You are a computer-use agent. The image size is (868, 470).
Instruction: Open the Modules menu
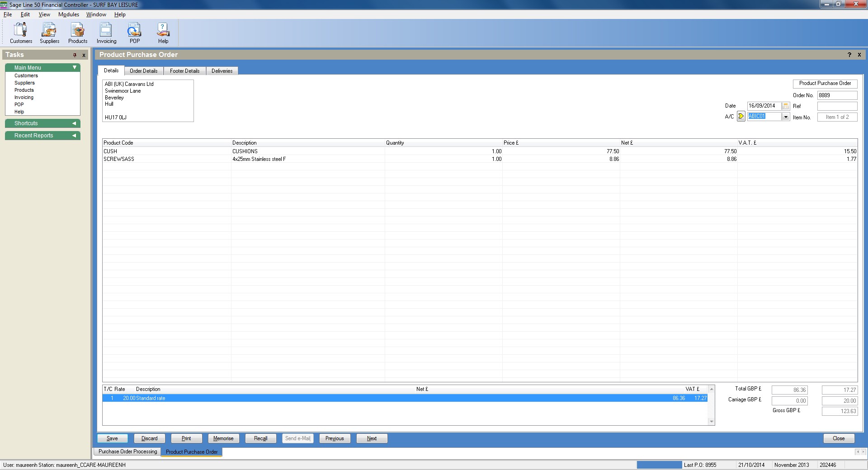pyautogui.click(x=69, y=14)
